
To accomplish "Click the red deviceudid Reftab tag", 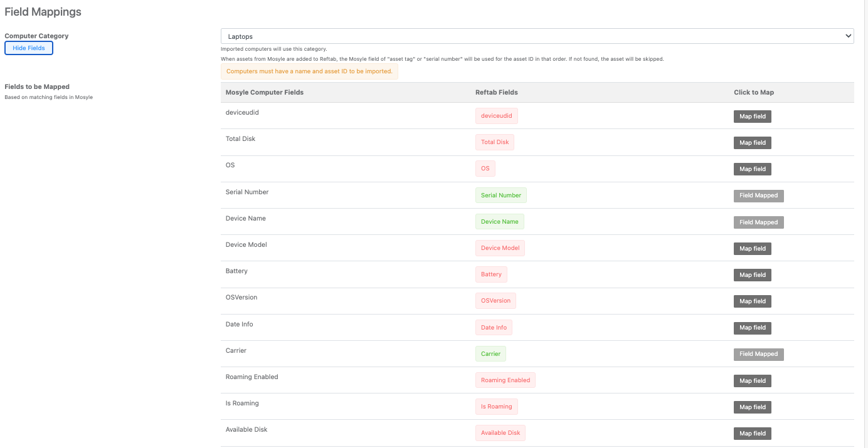I will coord(497,116).
